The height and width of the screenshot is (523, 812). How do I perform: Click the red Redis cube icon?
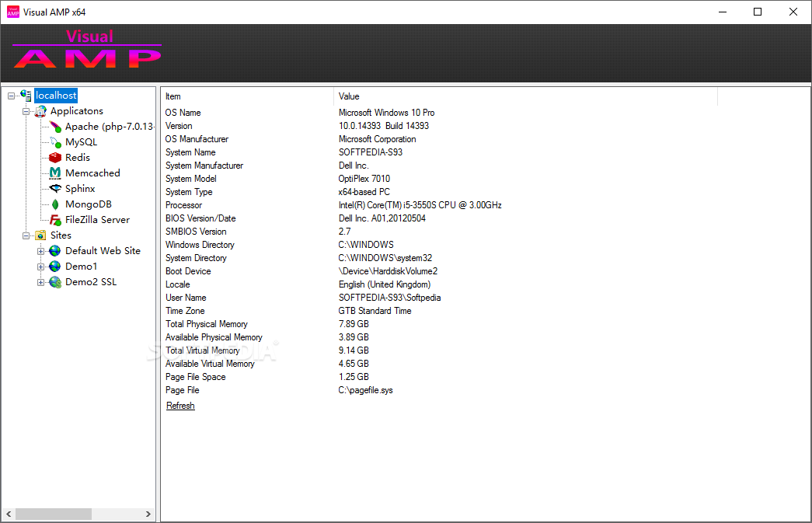(x=55, y=158)
